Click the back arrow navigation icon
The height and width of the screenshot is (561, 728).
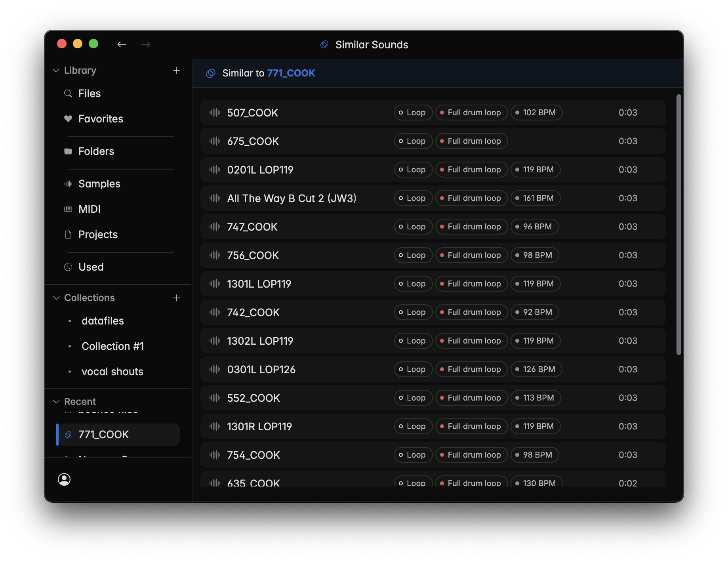(122, 44)
